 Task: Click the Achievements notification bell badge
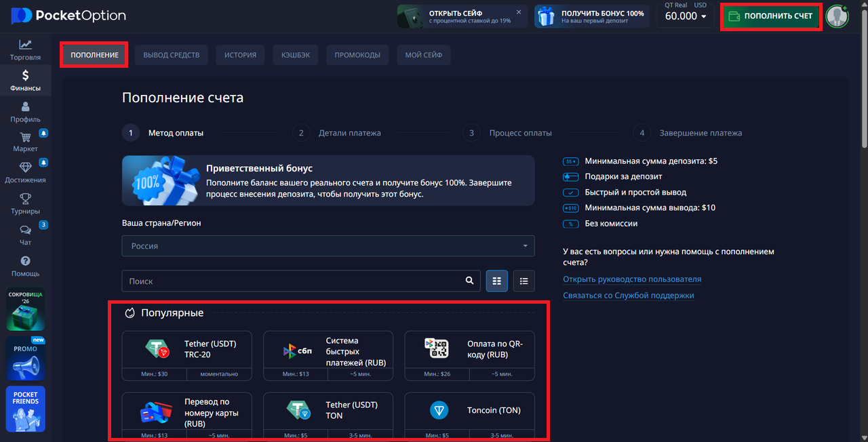point(43,163)
